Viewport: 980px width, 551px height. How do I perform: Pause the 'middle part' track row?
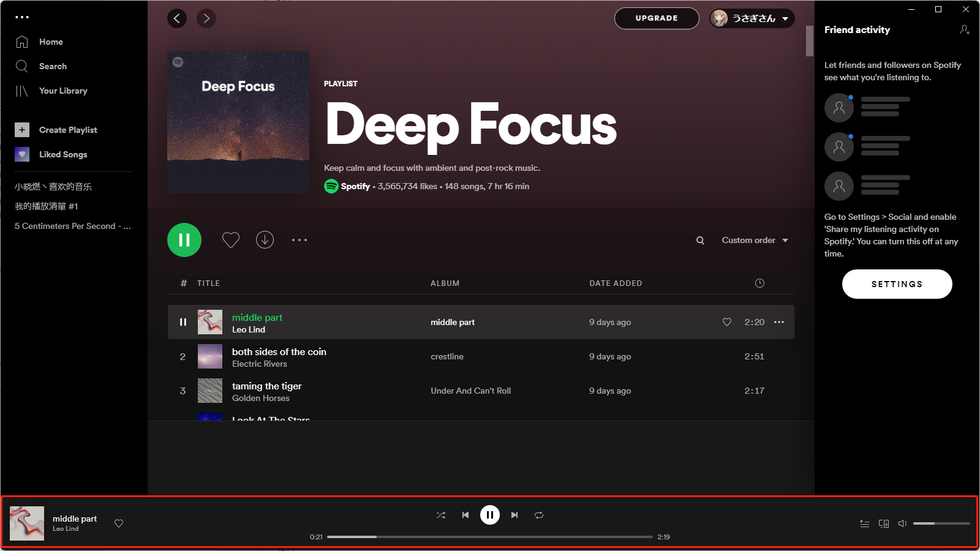click(x=183, y=322)
